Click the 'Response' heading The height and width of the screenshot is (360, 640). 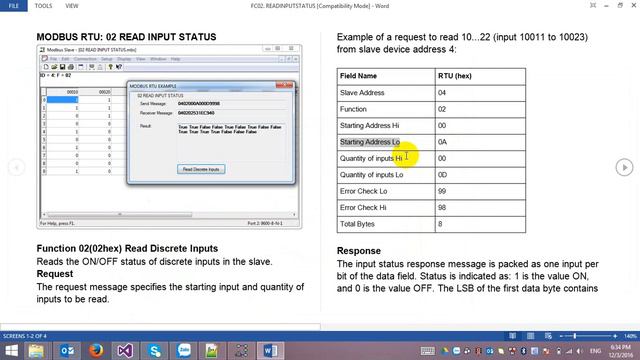[358, 251]
